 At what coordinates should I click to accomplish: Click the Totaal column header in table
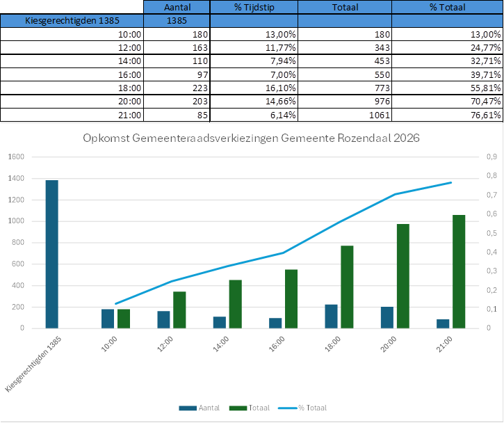tap(345, 6)
